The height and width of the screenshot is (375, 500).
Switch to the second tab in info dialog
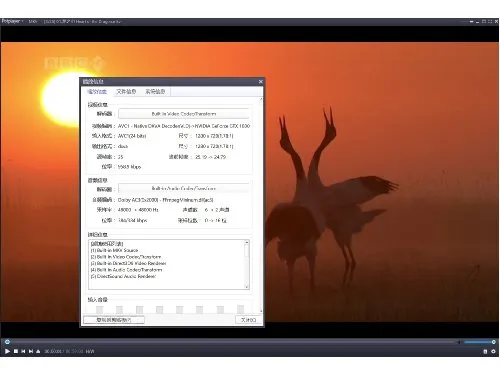126,91
